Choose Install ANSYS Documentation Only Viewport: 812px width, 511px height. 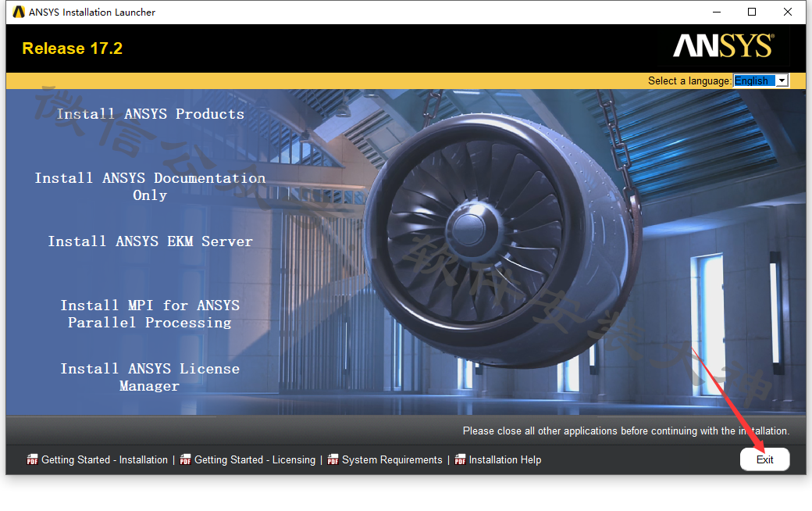point(150,187)
